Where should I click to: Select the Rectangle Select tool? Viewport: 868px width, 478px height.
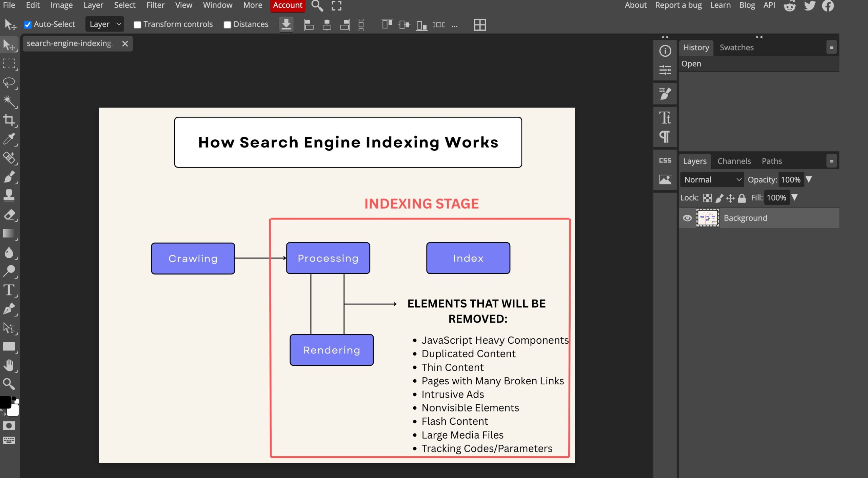coord(9,64)
